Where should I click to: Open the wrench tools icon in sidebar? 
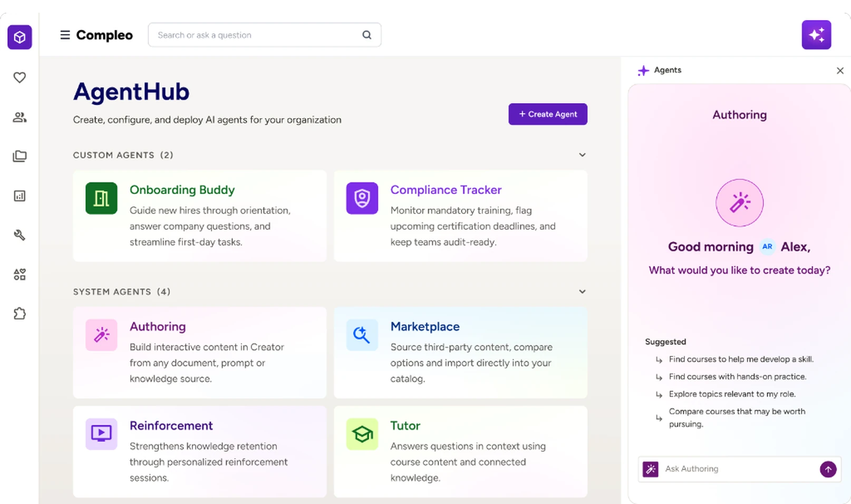coord(20,235)
